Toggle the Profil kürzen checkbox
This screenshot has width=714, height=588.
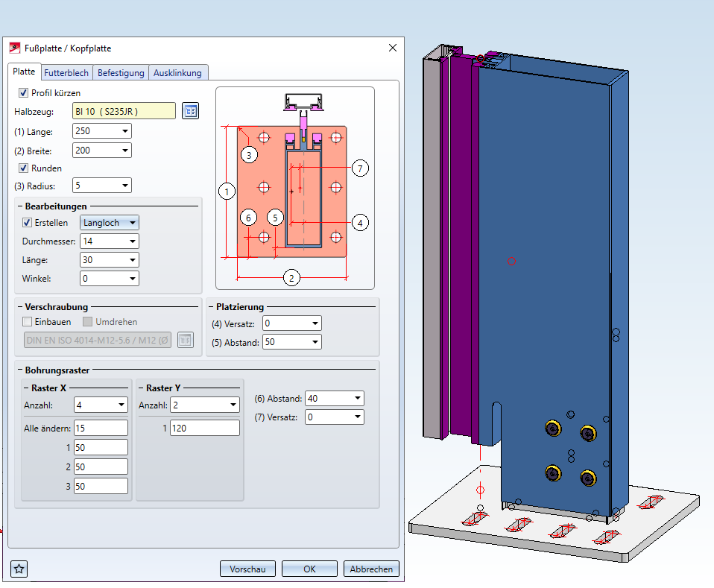[23, 93]
